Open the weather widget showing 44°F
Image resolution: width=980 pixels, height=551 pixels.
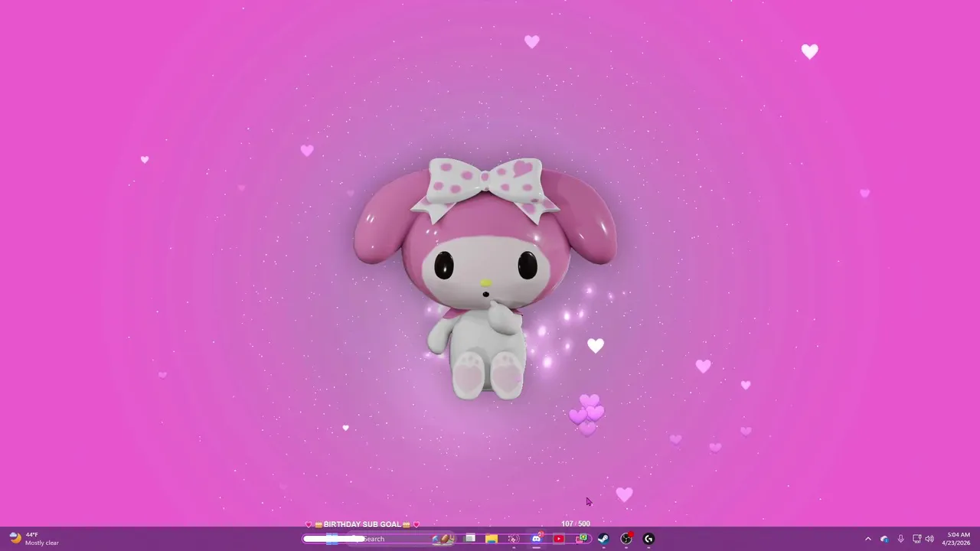click(34, 539)
